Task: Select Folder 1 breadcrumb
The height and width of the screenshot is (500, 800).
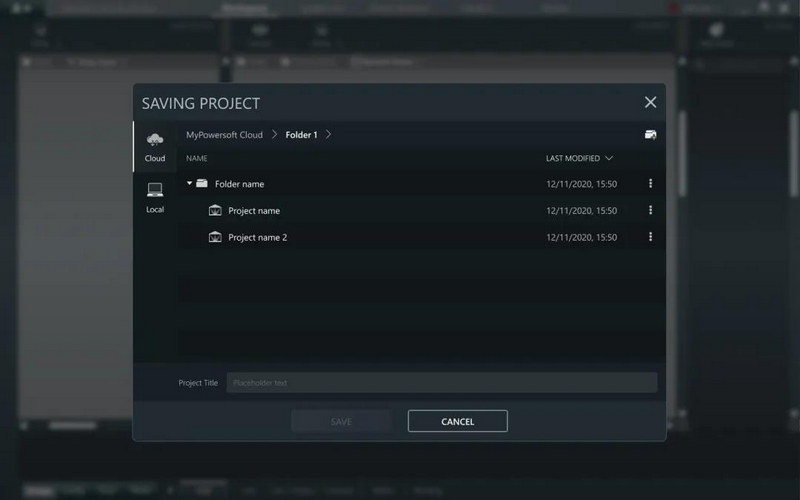Action: pyautogui.click(x=301, y=135)
